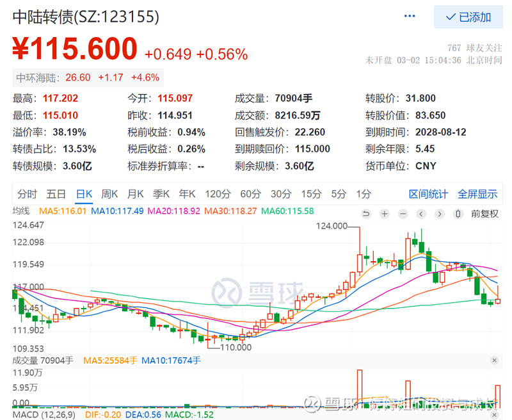Click the 今开 value 115.097
The width and height of the screenshot is (512, 420).
click(175, 99)
